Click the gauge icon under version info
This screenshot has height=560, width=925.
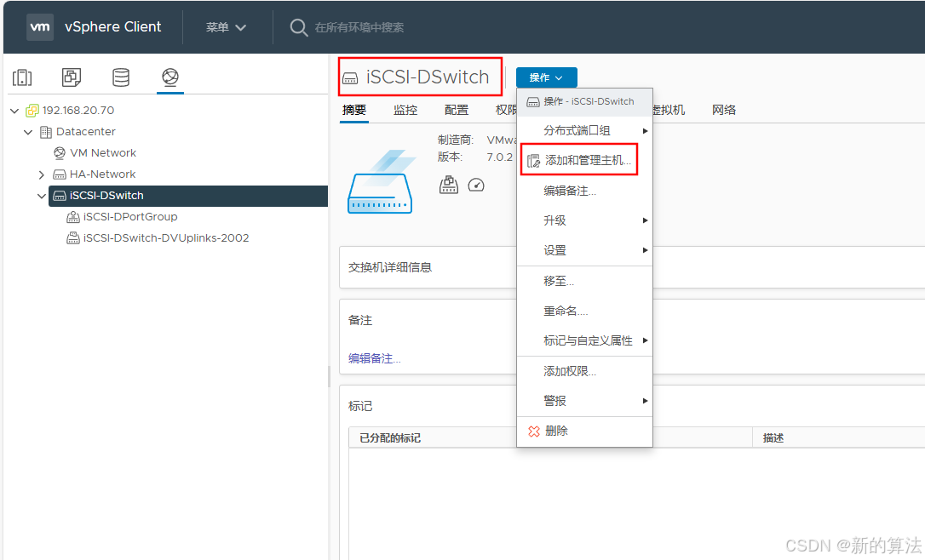point(476,185)
